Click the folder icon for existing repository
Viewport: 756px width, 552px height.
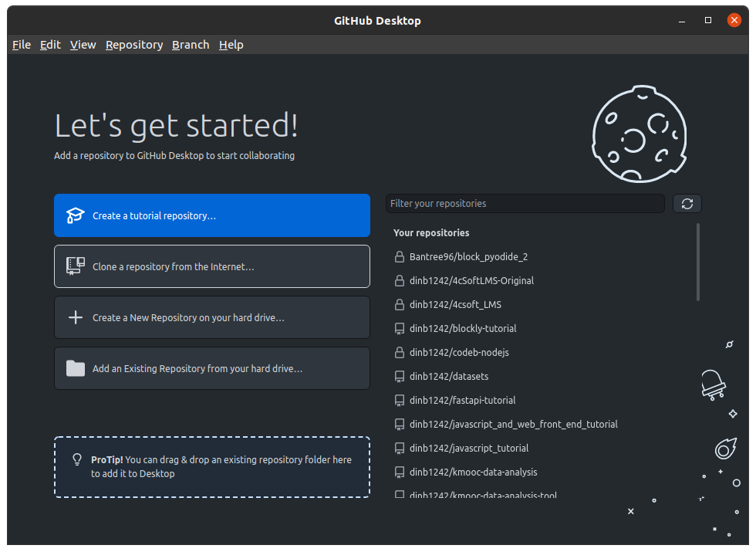[76, 368]
